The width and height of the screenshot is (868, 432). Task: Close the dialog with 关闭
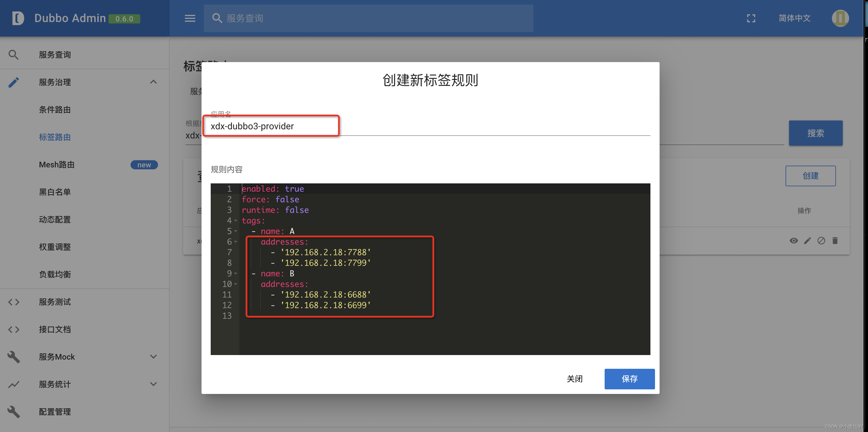coord(575,379)
